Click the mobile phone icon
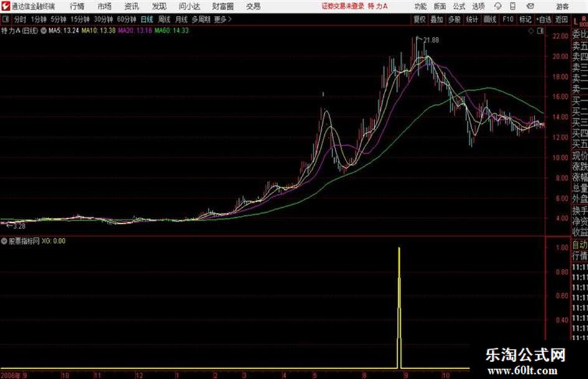Screen dimensions: 588x379 [x=513, y=6]
